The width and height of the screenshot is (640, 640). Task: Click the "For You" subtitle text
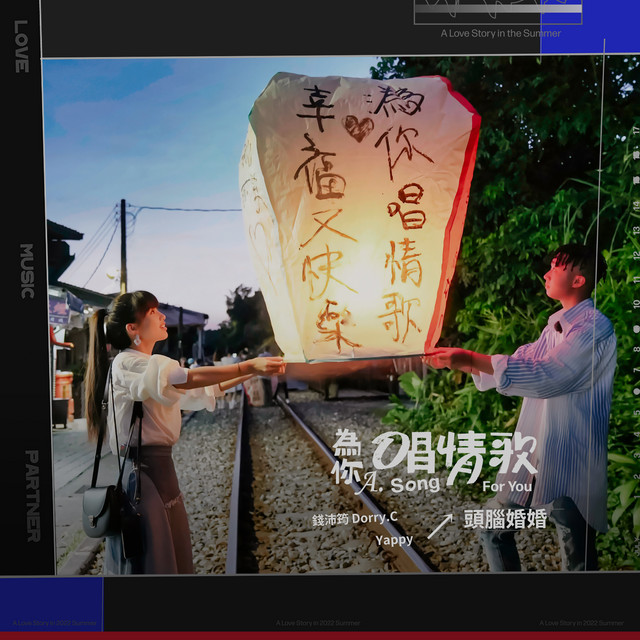pos(507,487)
